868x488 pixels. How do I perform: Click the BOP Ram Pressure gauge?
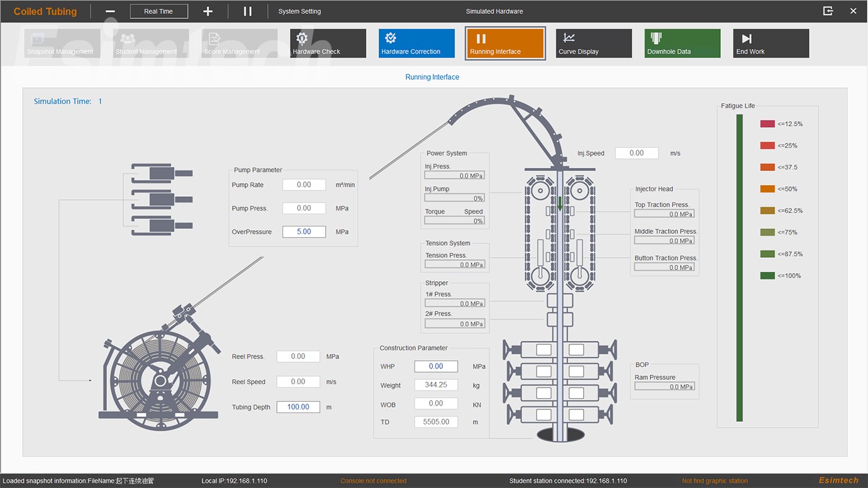(664, 387)
